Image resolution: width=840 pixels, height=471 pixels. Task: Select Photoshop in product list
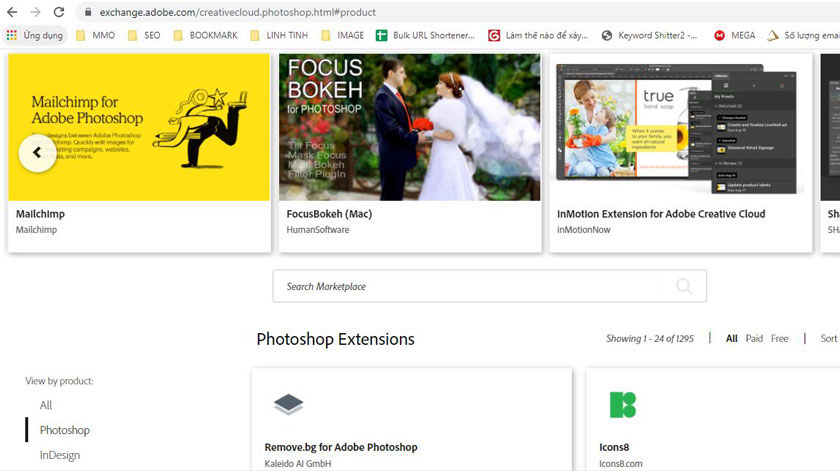[65, 430]
